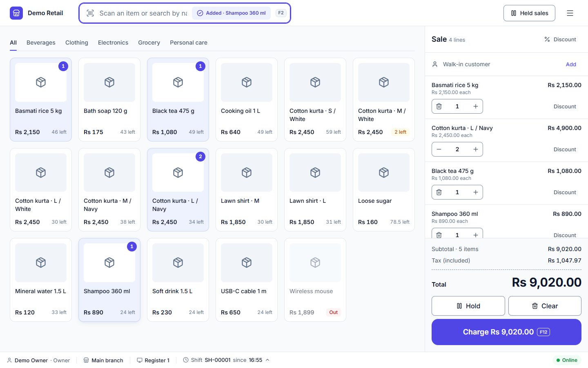588x368 pixels.
Task: Click the barcode scan icon in search bar
Action: click(x=90, y=13)
